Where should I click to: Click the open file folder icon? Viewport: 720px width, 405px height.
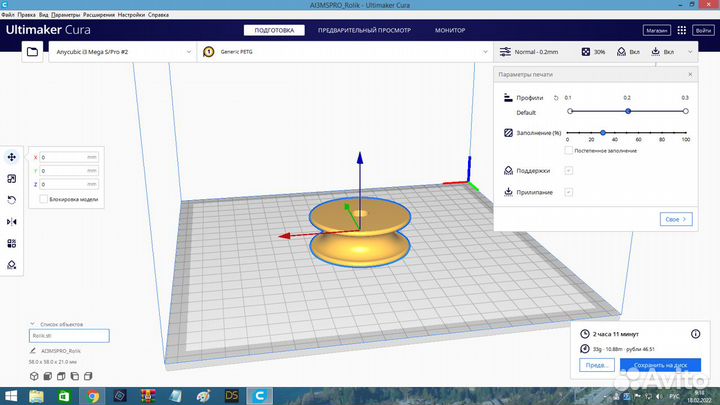point(32,51)
